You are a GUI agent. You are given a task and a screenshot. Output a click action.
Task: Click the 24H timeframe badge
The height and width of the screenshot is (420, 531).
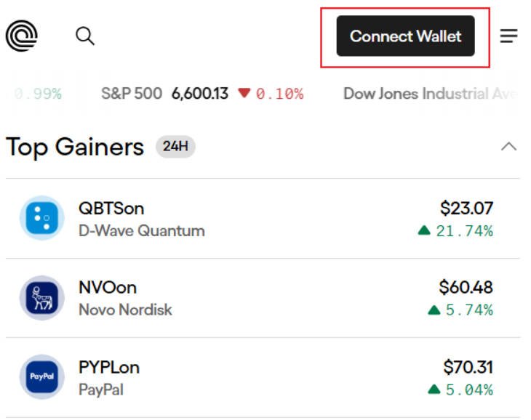(175, 147)
